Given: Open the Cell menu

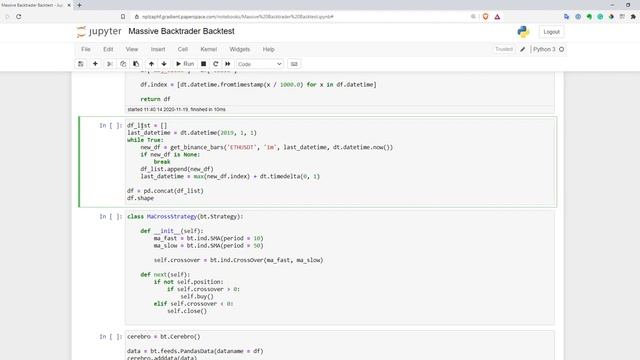Looking at the screenshot, I should [182, 49].
